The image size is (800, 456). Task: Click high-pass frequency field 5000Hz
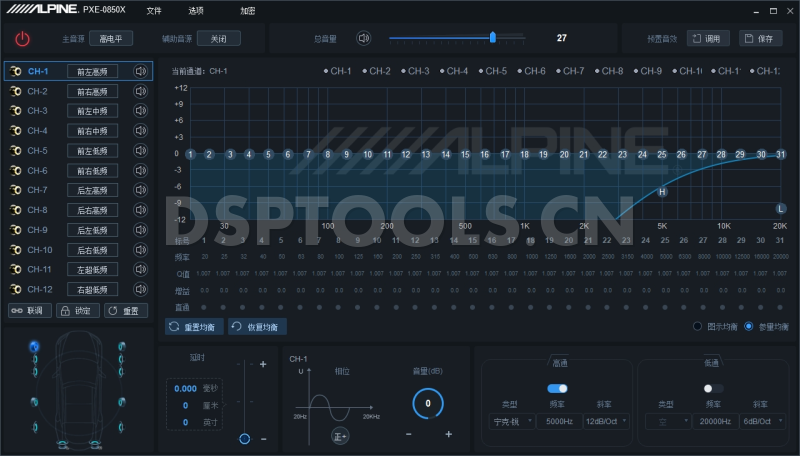[559, 421]
